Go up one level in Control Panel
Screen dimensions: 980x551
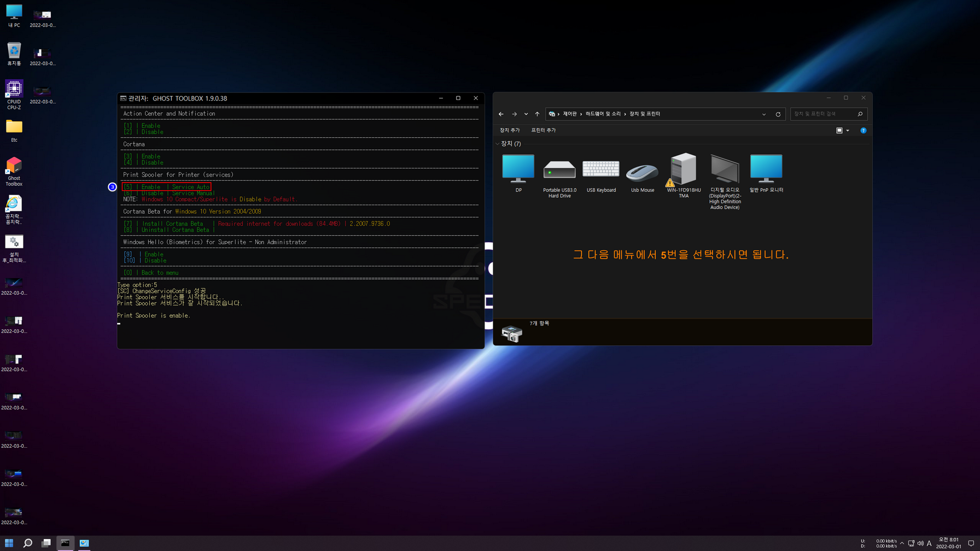(x=537, y=114)
